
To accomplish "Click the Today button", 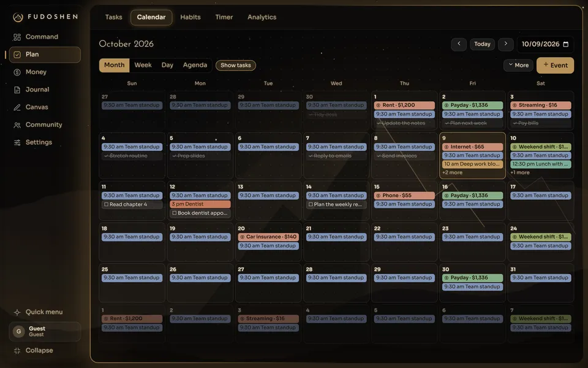I will 482,44.
